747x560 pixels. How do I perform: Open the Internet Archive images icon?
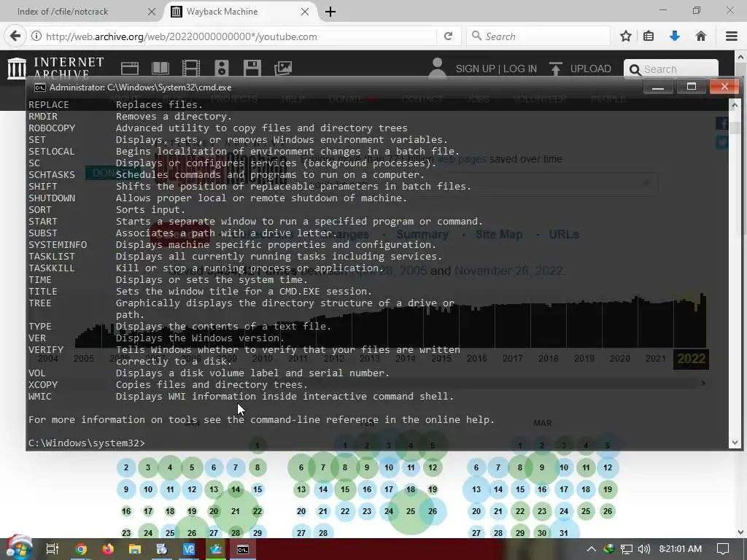pos(283,69)
